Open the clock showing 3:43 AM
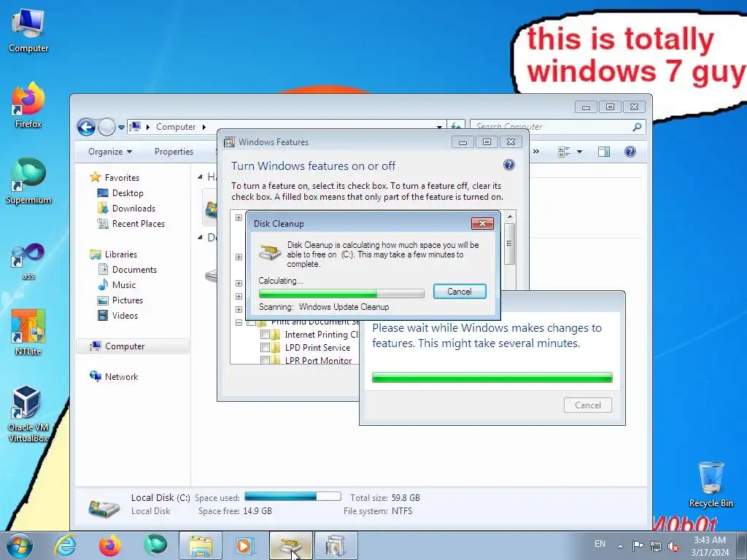This screenshot has height=560, width=747. pyautogui.click(x=710, y=545)
